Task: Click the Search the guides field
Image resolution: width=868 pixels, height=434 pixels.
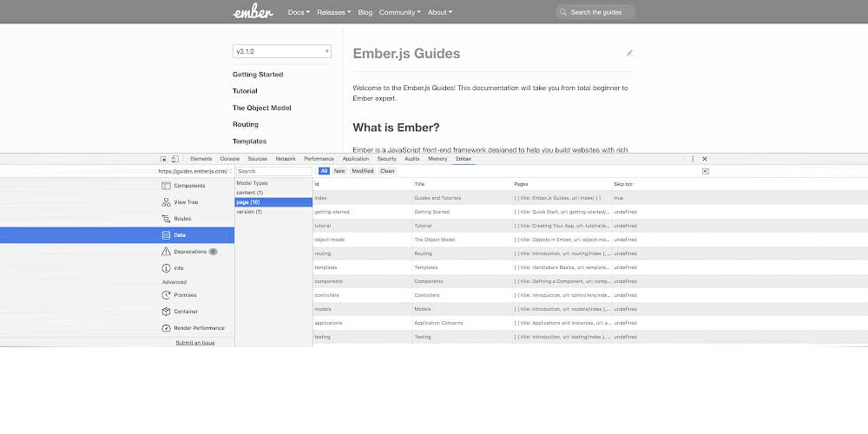Action: click(x=595, y=12)
